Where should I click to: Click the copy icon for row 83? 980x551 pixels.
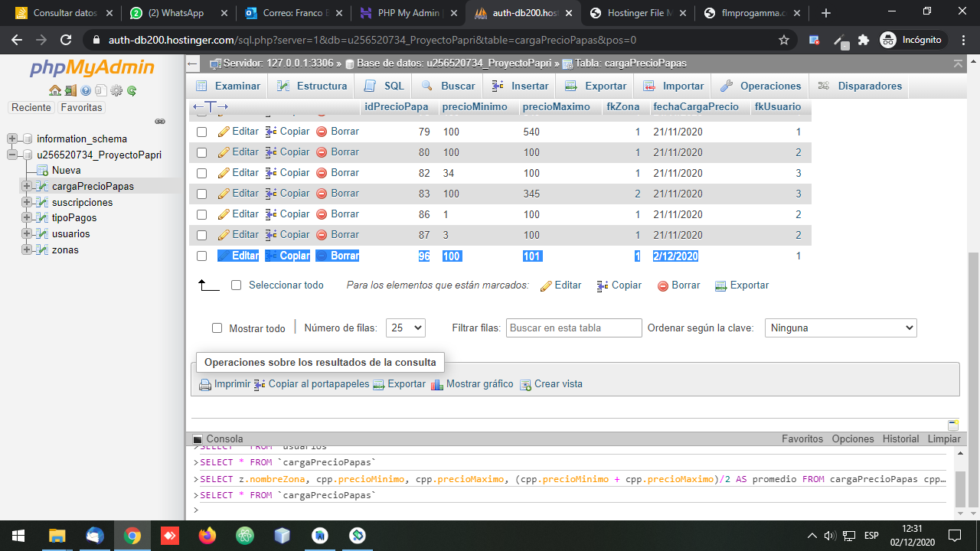click(x=271, y=194)
